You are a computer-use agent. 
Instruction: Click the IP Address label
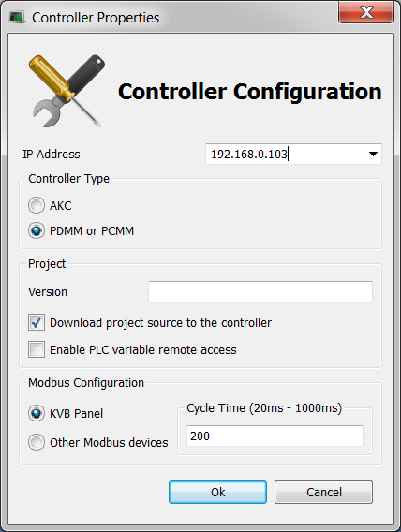52,155
